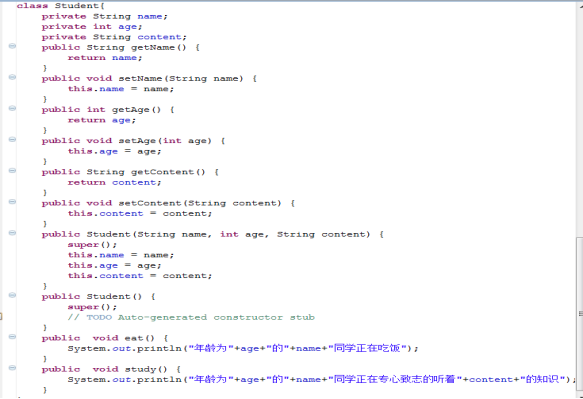Collapse the study() method fold marker

pyautogui.click(x=12, y=368)
